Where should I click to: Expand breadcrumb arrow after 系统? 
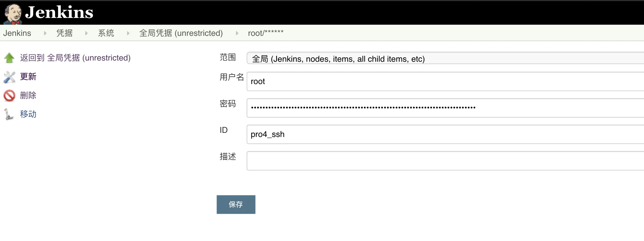(x=128, y=33)
